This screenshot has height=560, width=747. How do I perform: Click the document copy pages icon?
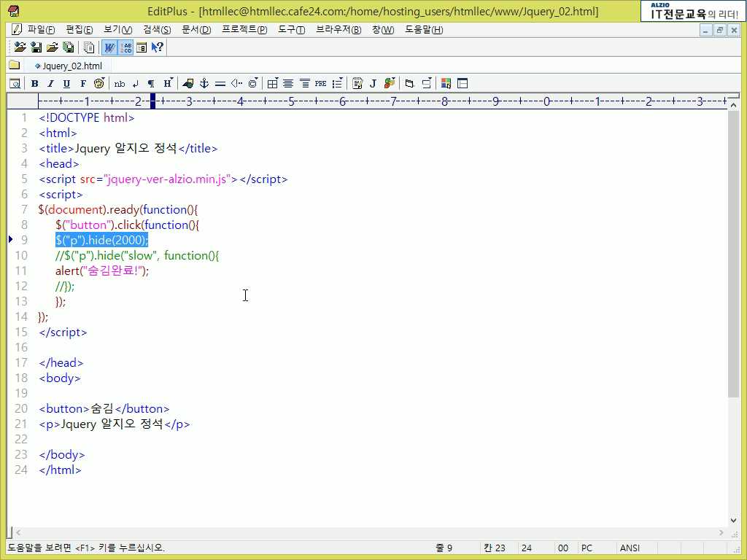(88, 47)
